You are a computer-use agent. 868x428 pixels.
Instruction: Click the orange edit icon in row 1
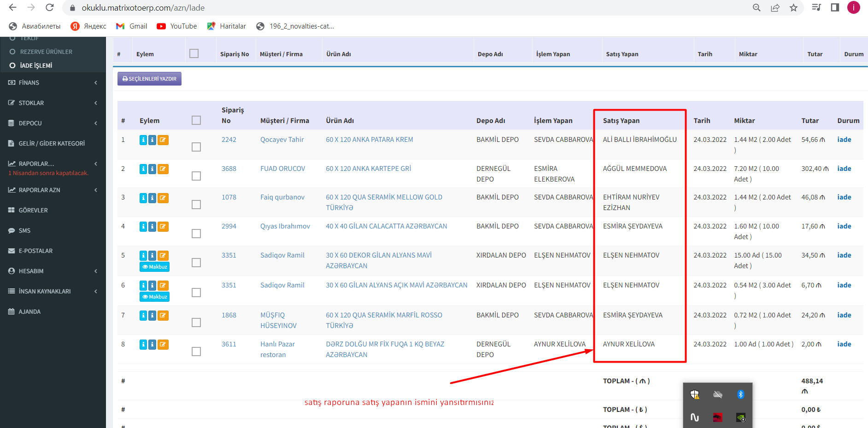[163, 140]
